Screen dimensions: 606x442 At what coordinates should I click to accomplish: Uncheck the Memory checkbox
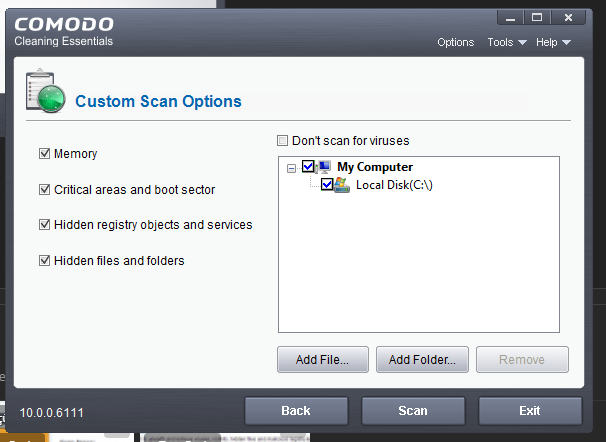pyautogui.click(x=44, y=154)
